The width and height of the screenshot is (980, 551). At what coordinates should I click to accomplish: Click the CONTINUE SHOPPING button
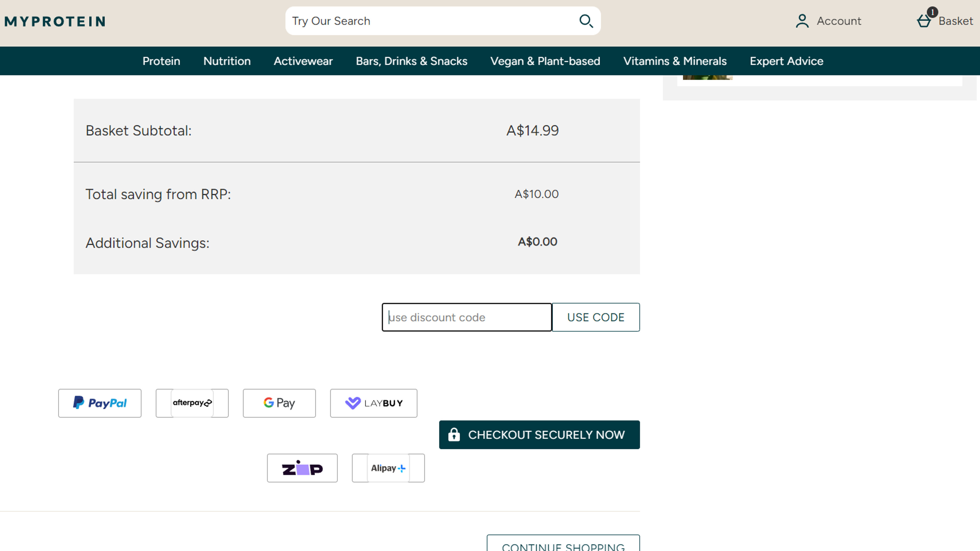pos(563,543)
